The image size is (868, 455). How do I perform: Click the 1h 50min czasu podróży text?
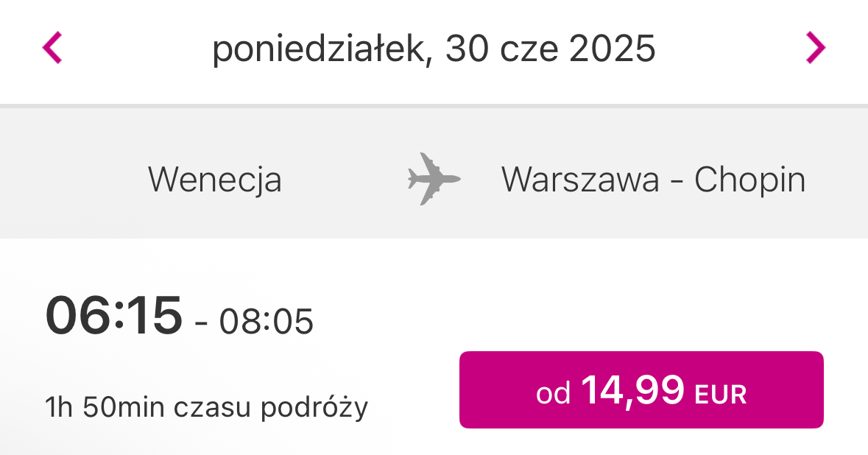point(206,407)
